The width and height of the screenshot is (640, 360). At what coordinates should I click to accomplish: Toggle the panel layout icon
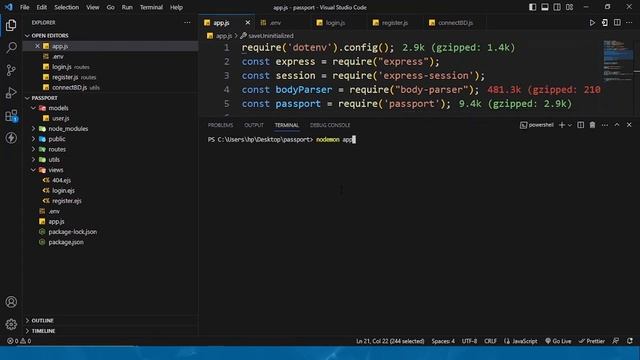545,7
